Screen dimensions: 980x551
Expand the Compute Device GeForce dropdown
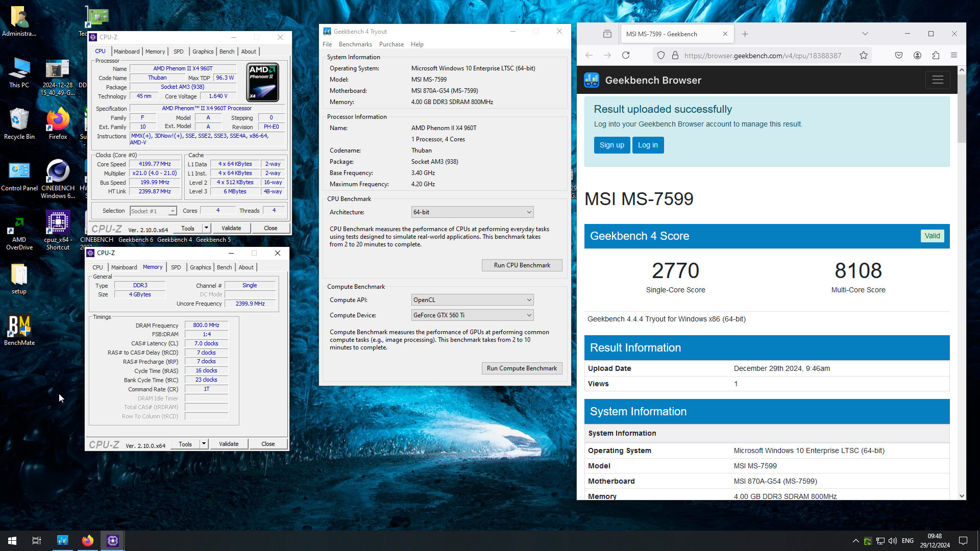pyautogui.click(x=473, y=315)
